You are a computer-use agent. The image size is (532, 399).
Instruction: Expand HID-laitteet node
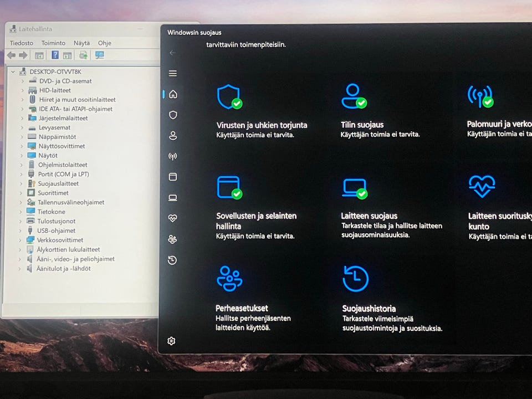click(23, 90)
